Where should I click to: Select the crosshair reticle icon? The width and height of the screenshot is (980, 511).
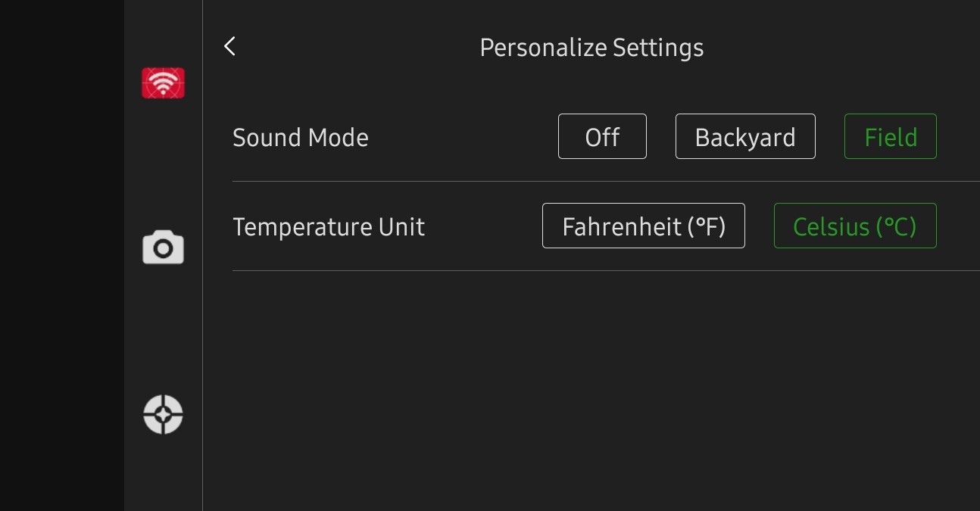point(163,414)
